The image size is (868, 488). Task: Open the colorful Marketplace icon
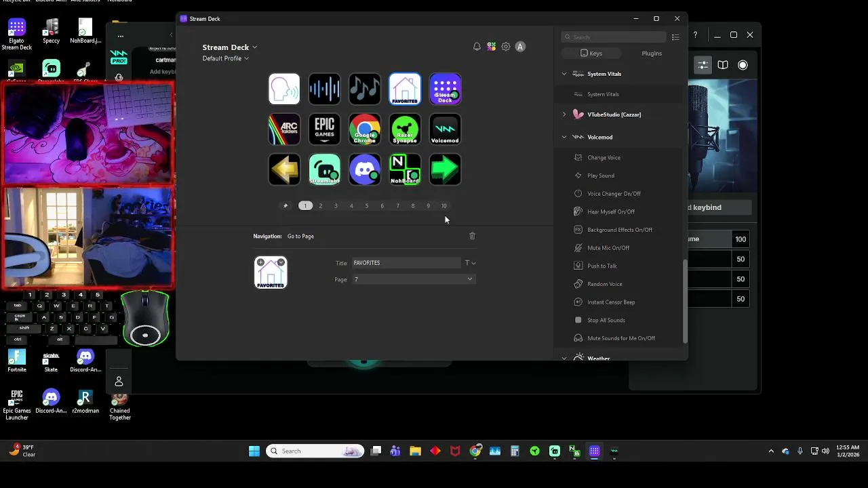pyautogui.click(x=491, y=47)
